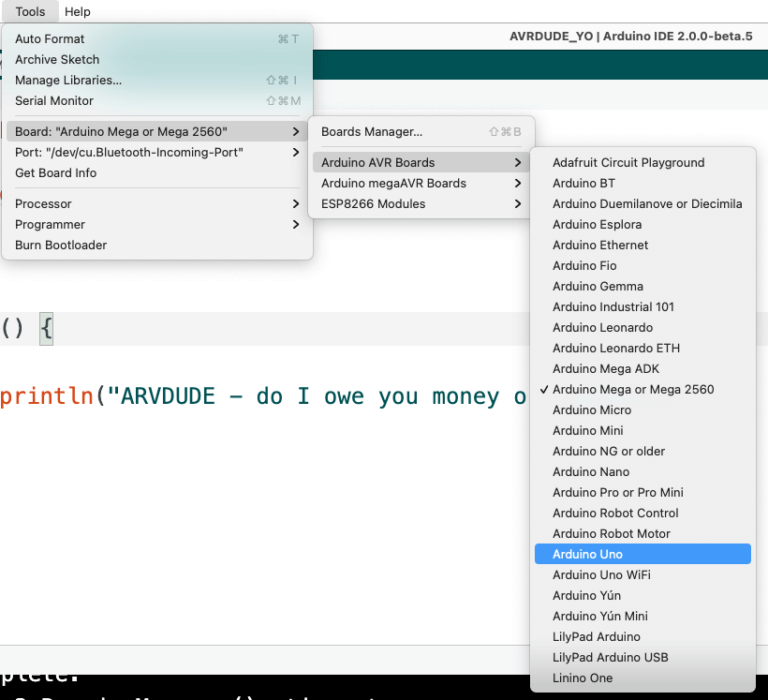This screenshot has height=700, width=768.
Task: Select Arduino BT board
Action: coord(643,183)
